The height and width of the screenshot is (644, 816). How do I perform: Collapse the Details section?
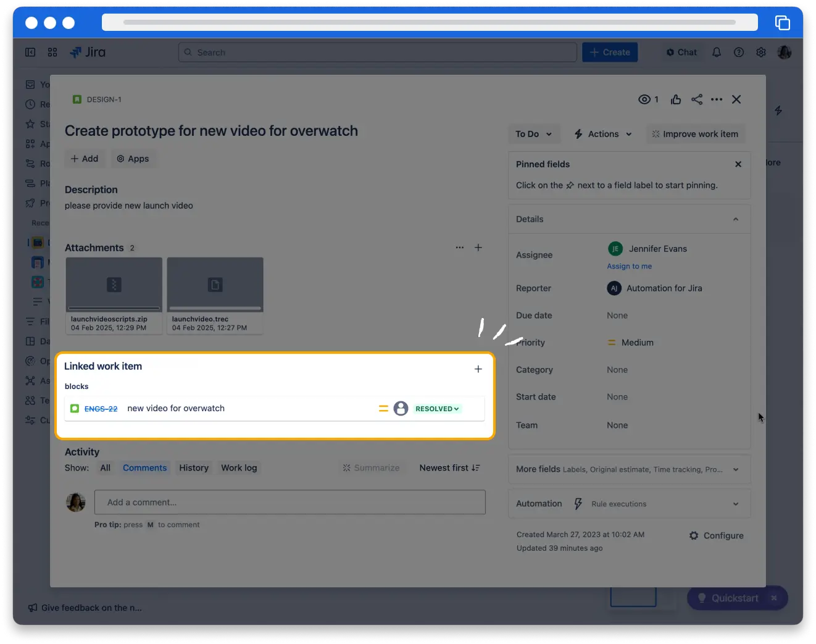pos(736,219)
